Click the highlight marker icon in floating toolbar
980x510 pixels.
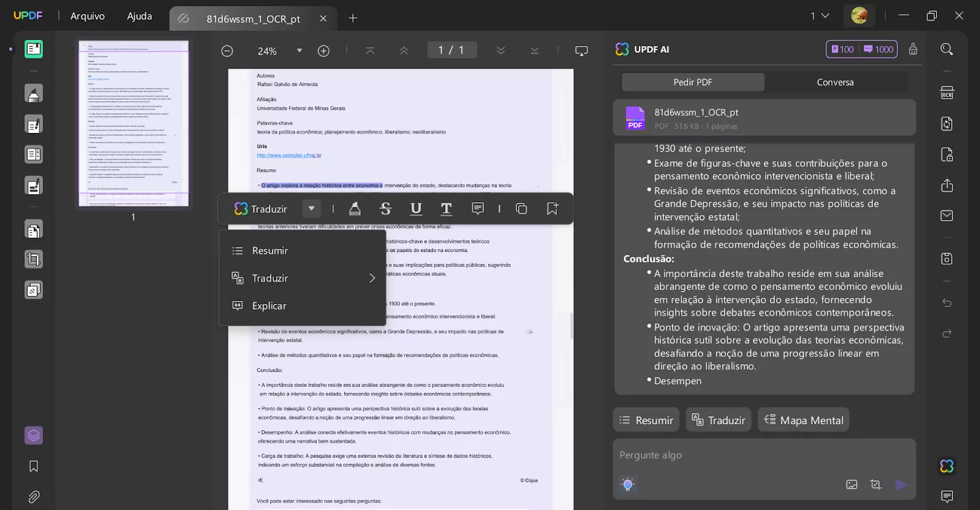tap(355, 209)
